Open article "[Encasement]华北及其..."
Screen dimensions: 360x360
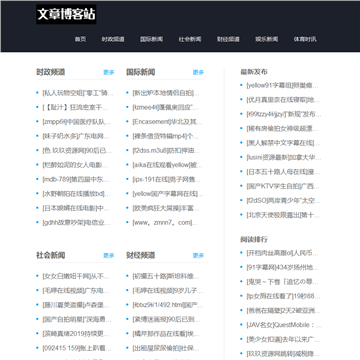167,122
